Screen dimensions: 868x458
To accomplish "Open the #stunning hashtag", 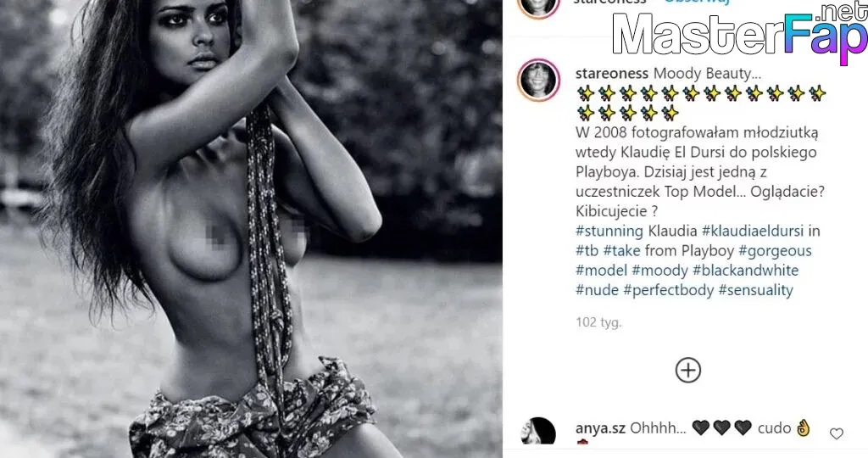I will (x=609, y=231).
